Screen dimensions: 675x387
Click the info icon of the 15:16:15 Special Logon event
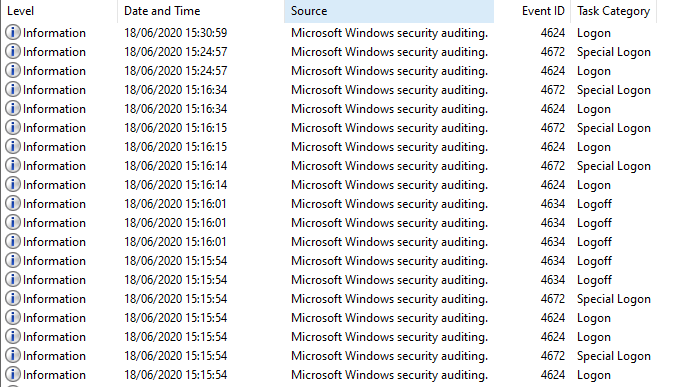[x=13, y=128]
